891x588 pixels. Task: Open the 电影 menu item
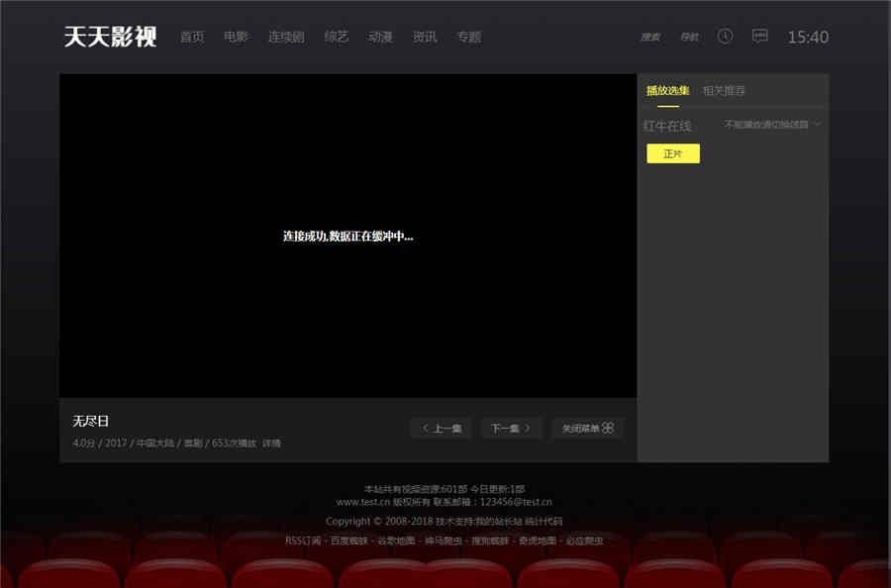tap(236, 37)
